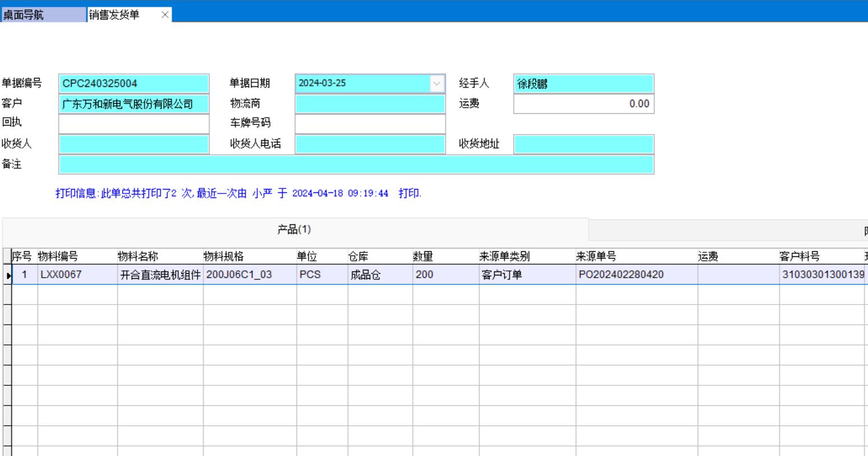868x456 pixels.
Task: Click the 客户 input field
Action: click(133, 104)
